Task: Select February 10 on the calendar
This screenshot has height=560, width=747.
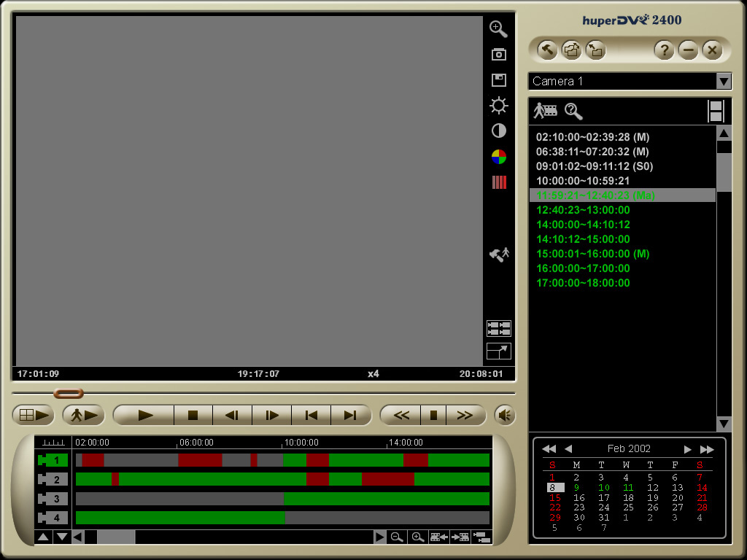Action: (603, 488)
